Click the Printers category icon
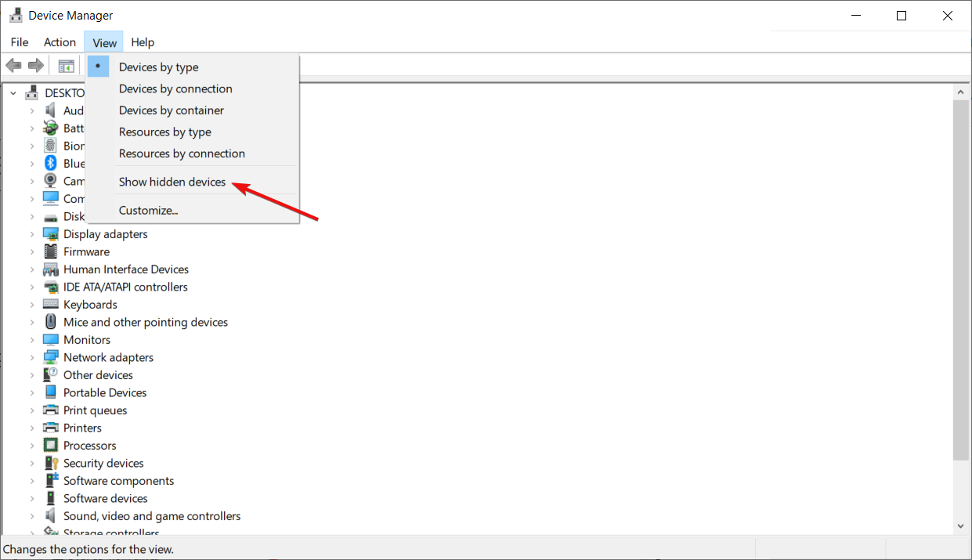 tap(51, 428)
